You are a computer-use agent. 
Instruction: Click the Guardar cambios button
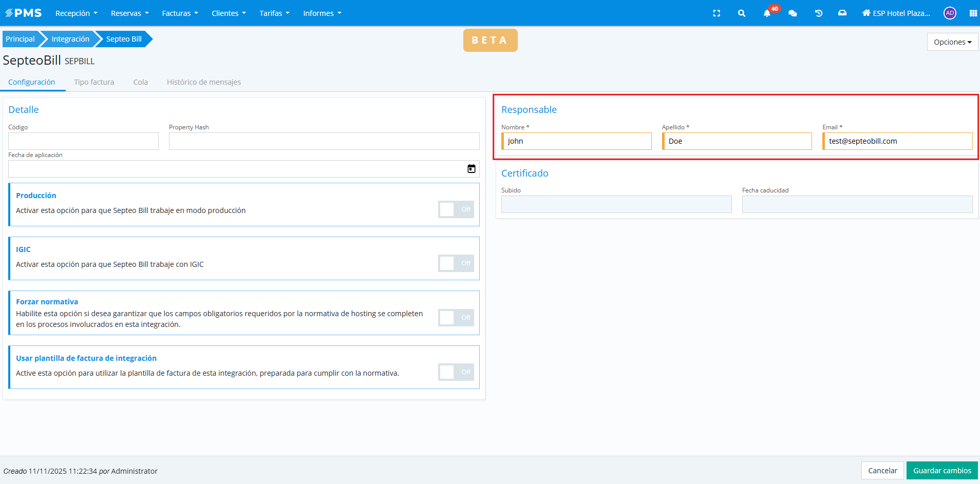click(942, 471)
